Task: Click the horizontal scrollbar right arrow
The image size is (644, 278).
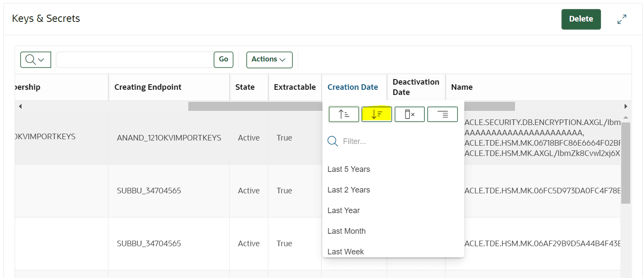Action: pyautogui.click(x=626, y=106)
